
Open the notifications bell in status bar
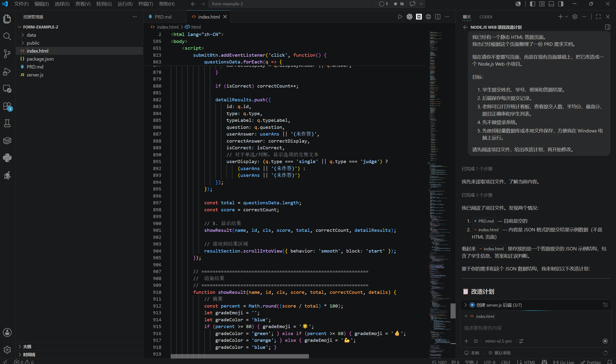coord(609,362)
